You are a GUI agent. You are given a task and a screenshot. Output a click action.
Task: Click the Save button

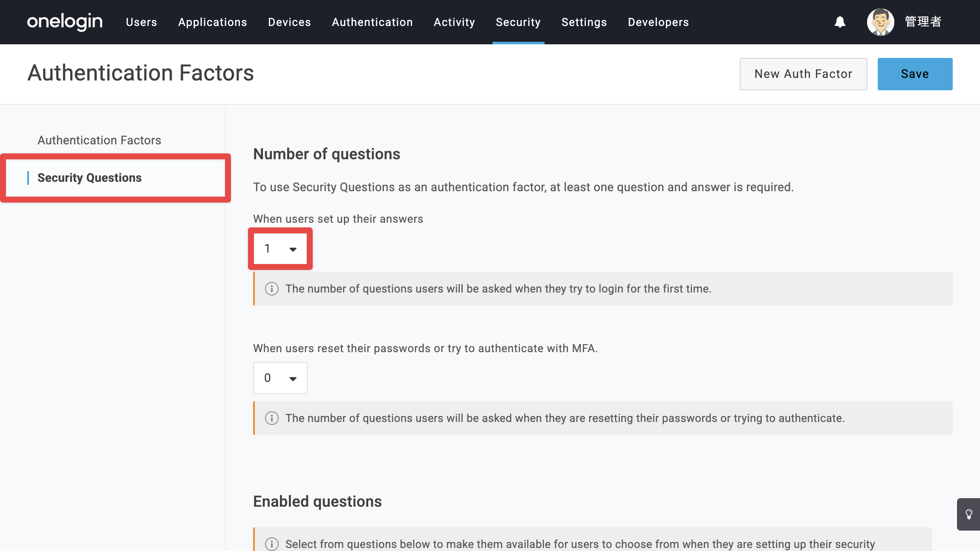[915, 74]
